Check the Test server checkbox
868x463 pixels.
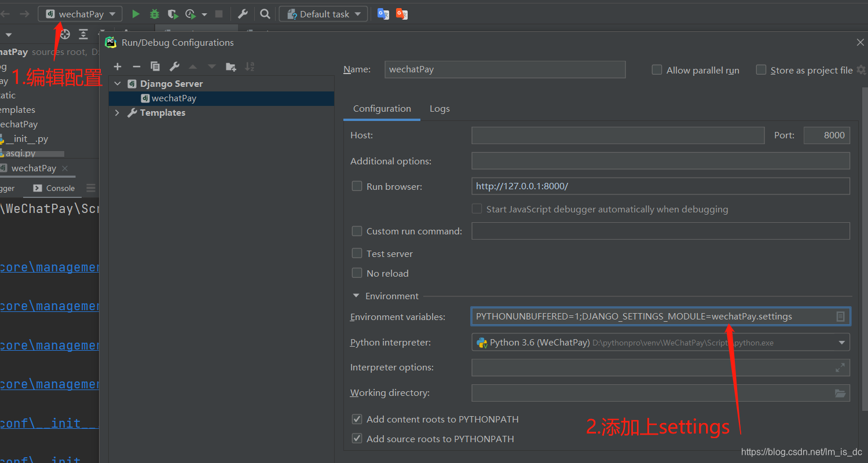(x=357, y=253)
